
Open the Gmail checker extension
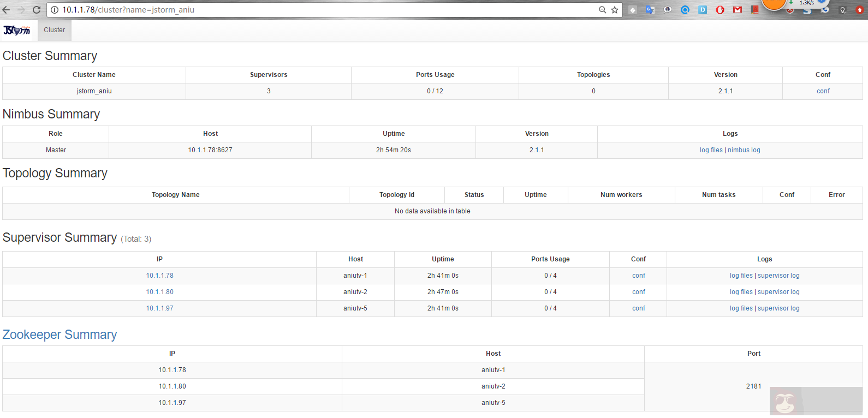[738, 10]
